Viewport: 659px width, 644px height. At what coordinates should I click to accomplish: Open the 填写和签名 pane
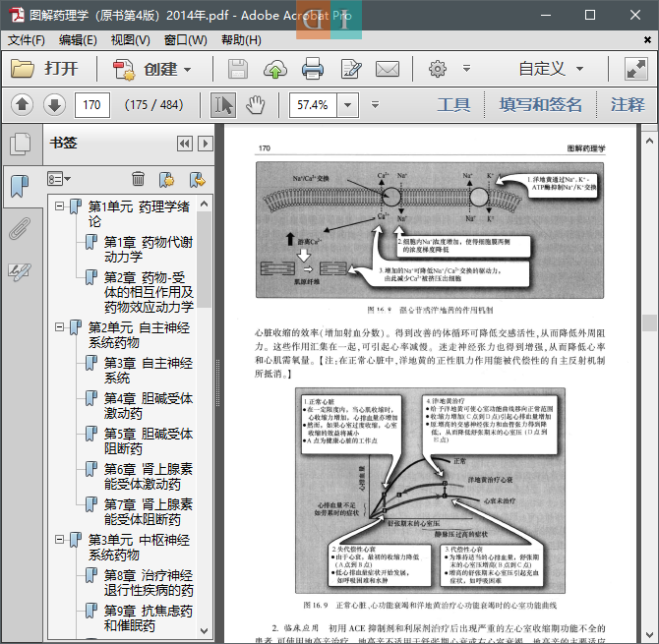[541, 104]
